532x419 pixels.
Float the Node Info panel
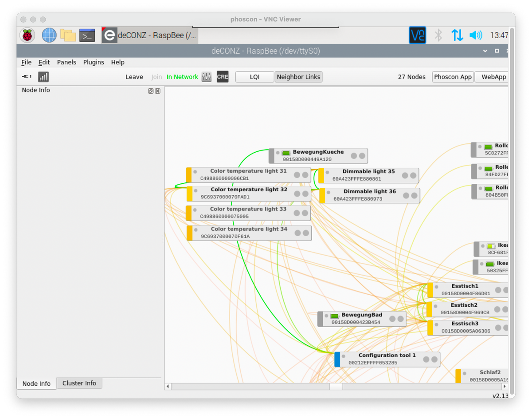(x=151, y=91)
